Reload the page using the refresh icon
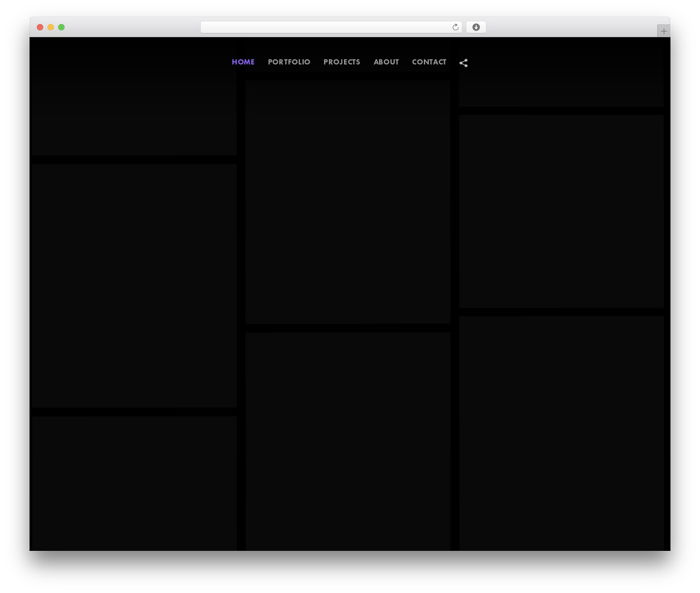The height and width of the screenshot is (593, 700). click(x=456, y=27)
